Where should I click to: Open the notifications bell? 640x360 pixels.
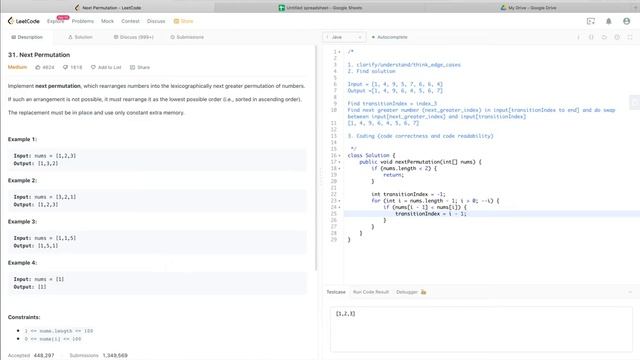[x=609, y=21]
